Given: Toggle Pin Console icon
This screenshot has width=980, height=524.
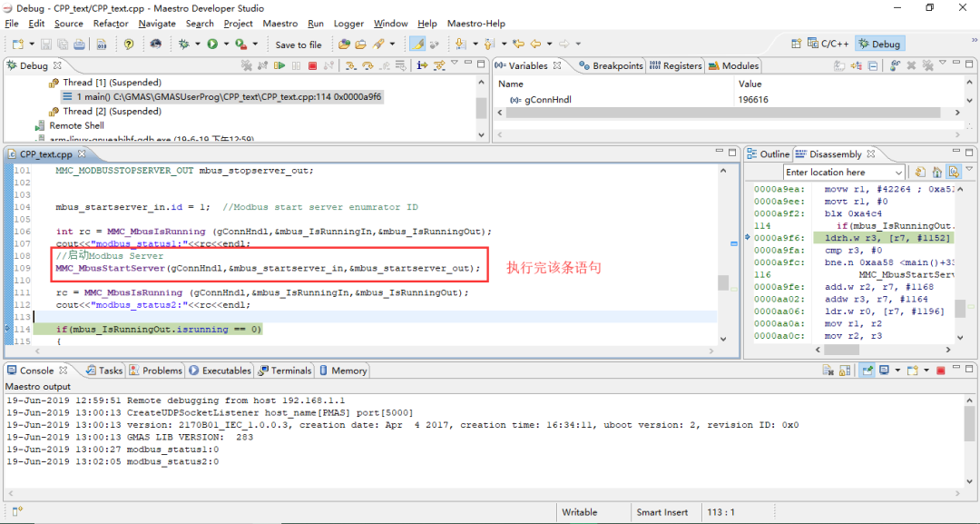Looking at the screenshot, I should pyautogui.click(x=867, y=371).
